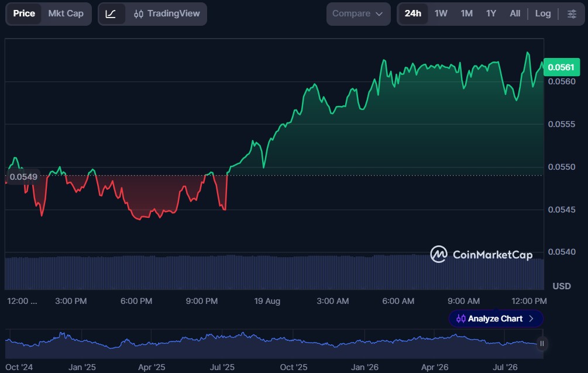Click the 12:00 PM time axis label
Image resolution: width=588 pixels, height=373 pixels.
tap(529, 301)
